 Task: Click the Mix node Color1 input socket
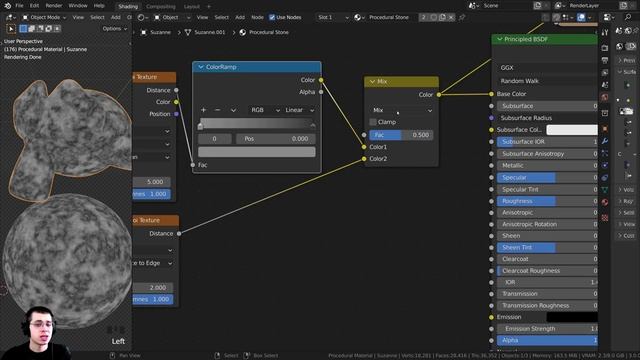364,147
